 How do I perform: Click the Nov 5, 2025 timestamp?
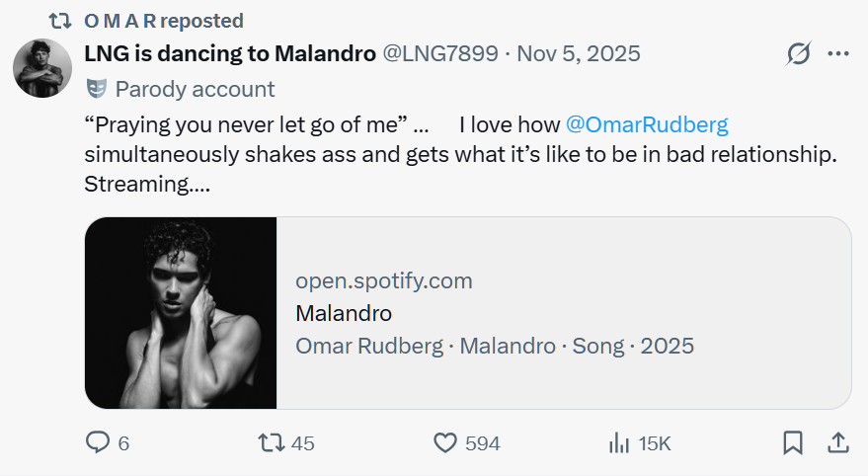click(578, 53)
